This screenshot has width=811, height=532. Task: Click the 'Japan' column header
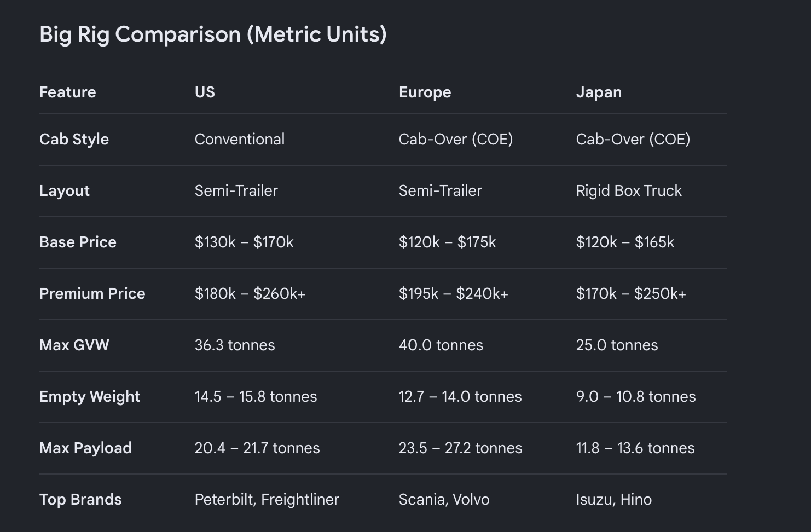[599, 92]
